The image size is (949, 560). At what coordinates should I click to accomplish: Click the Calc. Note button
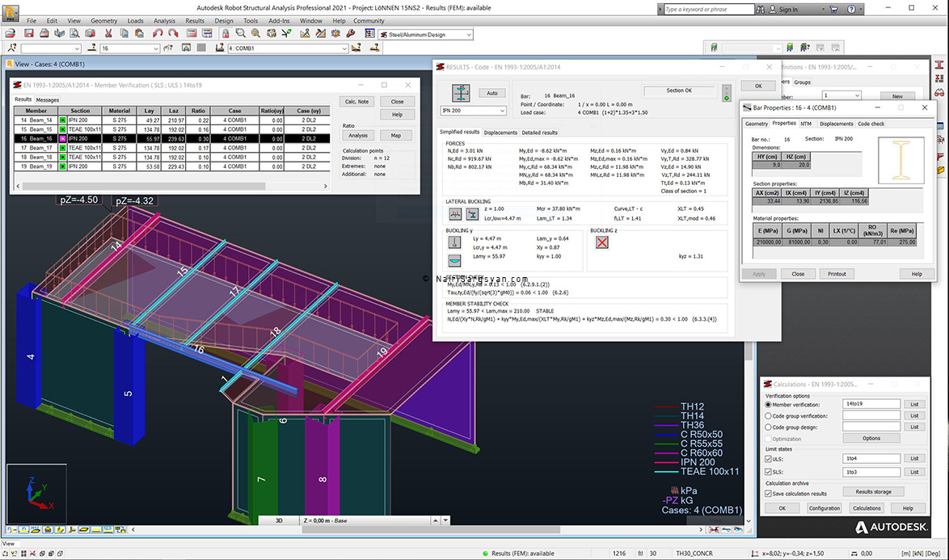point(357,102)
